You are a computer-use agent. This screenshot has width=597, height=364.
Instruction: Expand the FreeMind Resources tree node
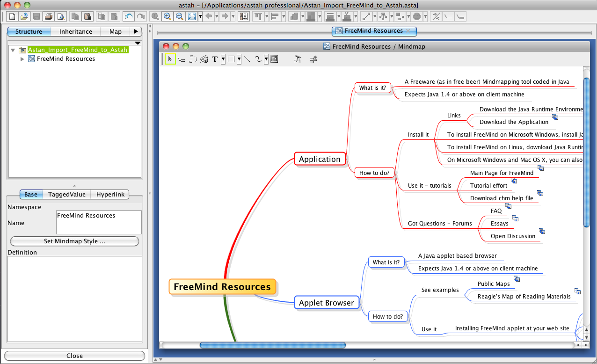pos(22,59)
